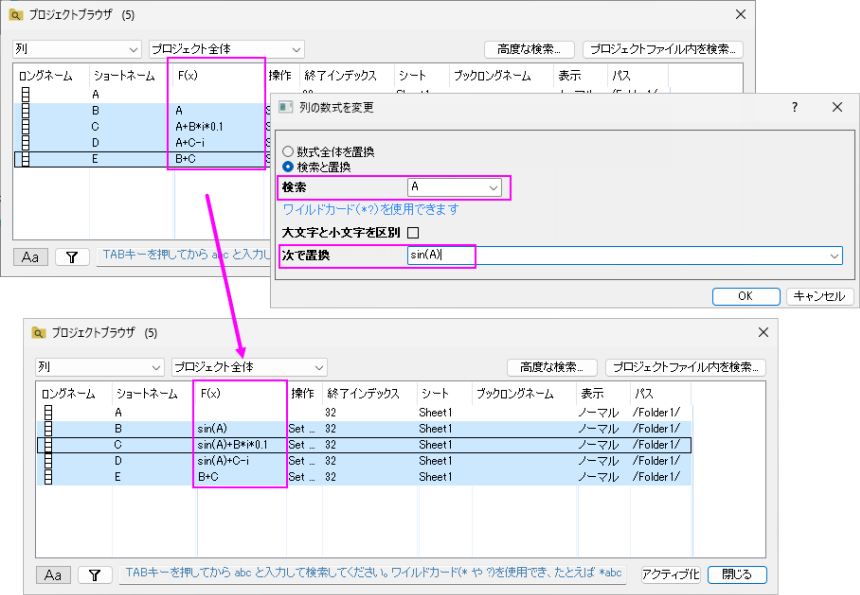
Task: Select the A+B*i*0.1 cell in upper table
Action: [219, 127]
